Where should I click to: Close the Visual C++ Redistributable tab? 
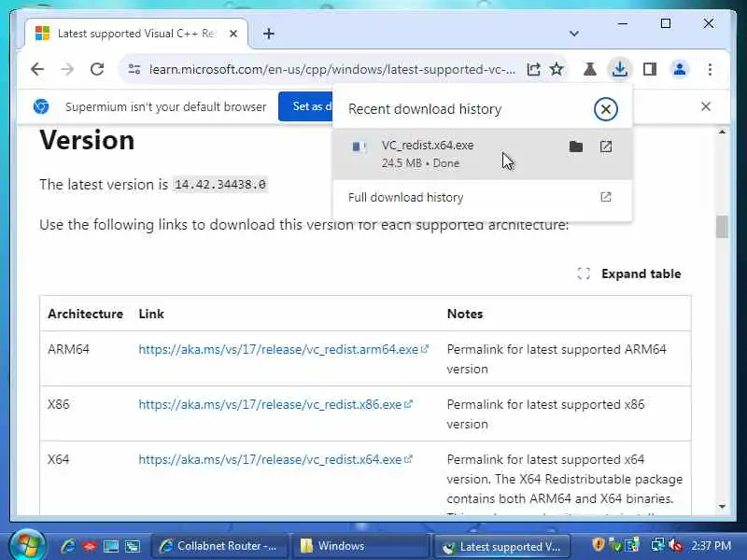pyautogui.click(x=233, y=34)
